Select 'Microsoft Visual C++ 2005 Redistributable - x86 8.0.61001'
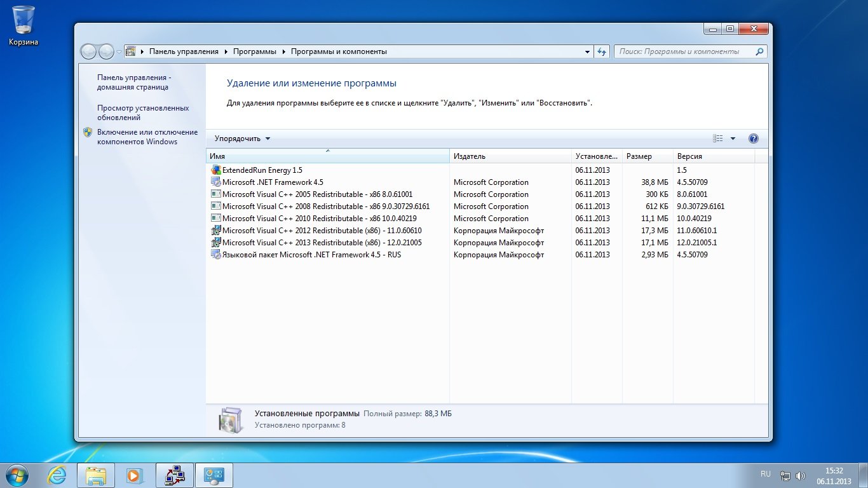The width and height of the screenshot is (868, 488). coord(317,194)
